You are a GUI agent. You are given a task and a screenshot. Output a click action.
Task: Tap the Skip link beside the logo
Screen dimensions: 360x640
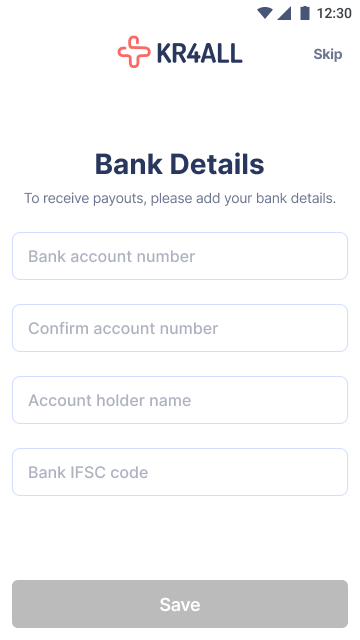pyautogui.click(x=327, y=54)
